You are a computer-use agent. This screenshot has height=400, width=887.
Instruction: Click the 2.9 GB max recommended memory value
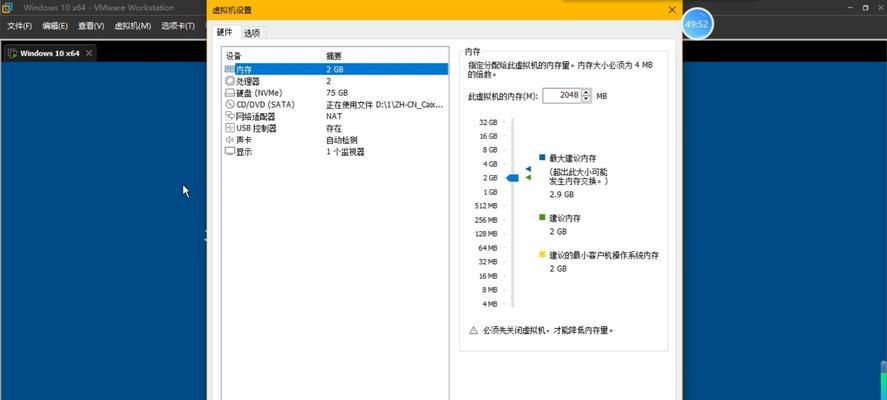562,194
